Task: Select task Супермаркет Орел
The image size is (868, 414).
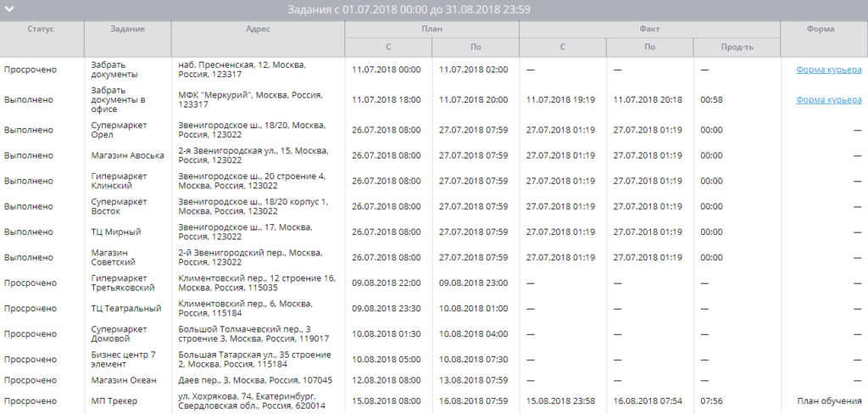Action: 119,131
